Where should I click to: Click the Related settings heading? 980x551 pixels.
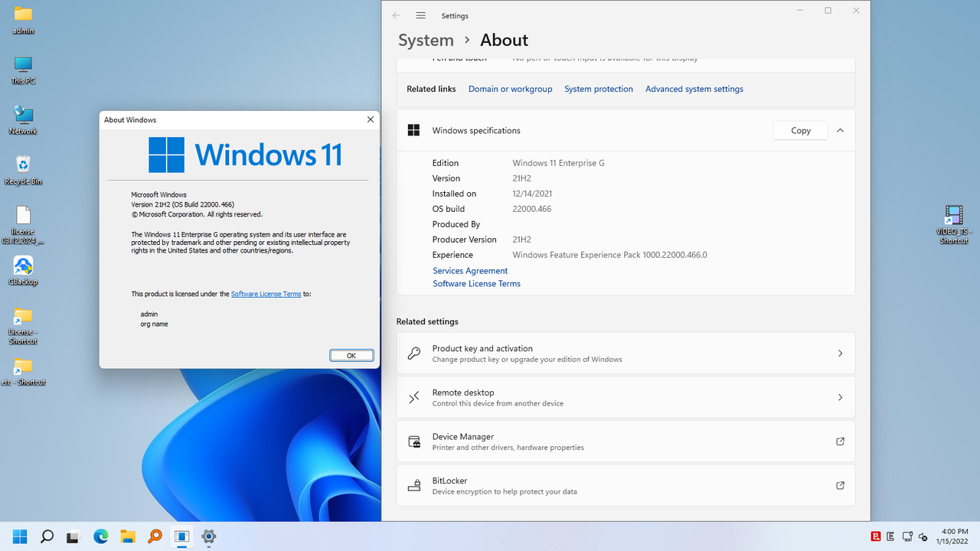tap(427, 321)
